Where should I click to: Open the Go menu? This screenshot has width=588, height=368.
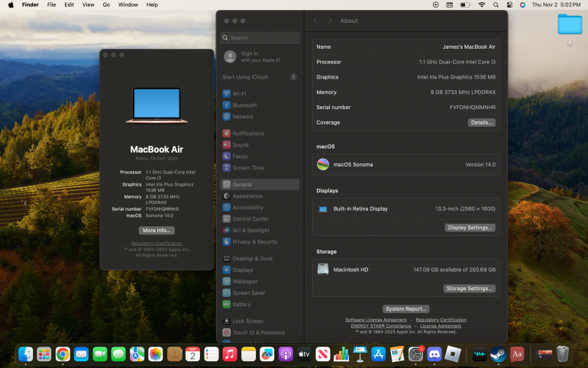106,5
